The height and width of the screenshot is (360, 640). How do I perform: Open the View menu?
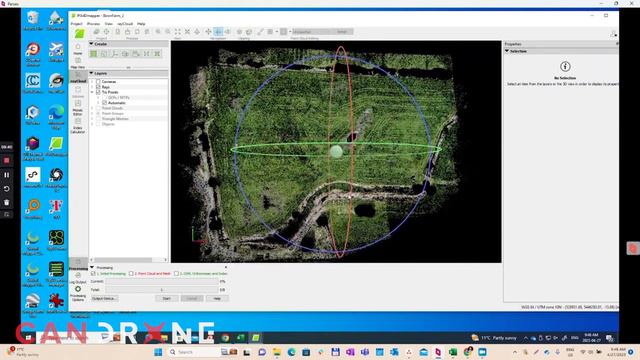point(109,24)
